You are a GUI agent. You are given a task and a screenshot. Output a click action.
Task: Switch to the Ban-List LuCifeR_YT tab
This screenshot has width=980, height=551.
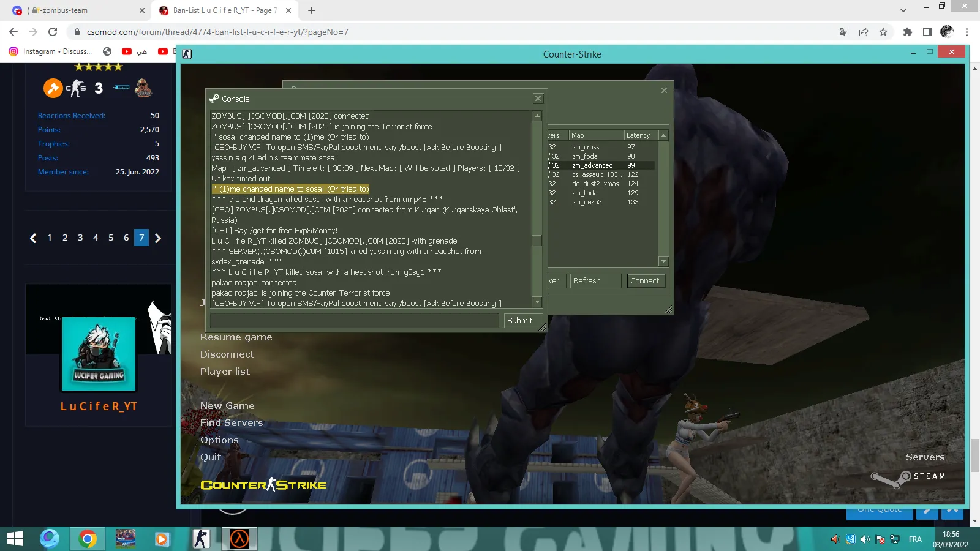(x=224, y=10)
